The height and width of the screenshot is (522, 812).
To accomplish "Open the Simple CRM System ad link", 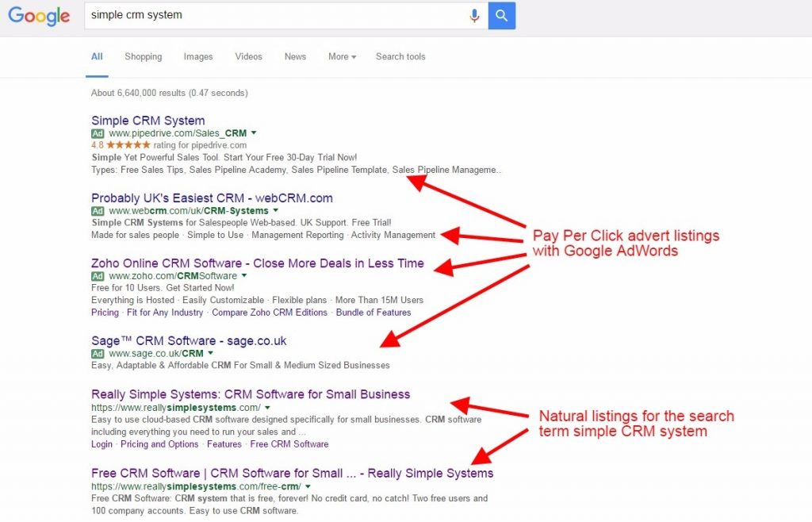I will pos(148,121).
